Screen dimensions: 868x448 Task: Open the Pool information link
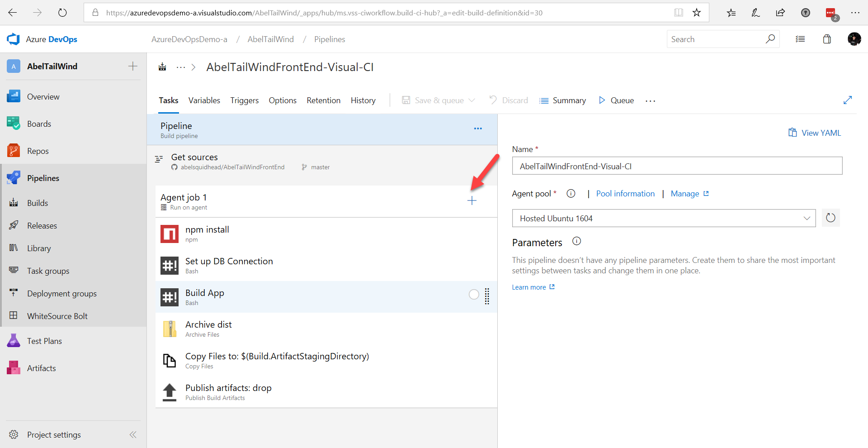625,194
